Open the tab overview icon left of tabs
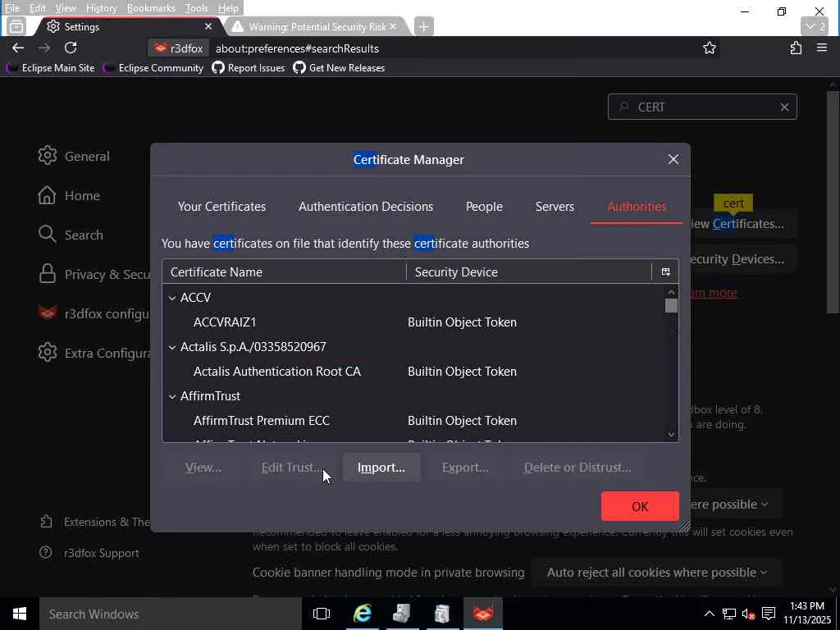840x630 pixels. (x=16, y=26)
